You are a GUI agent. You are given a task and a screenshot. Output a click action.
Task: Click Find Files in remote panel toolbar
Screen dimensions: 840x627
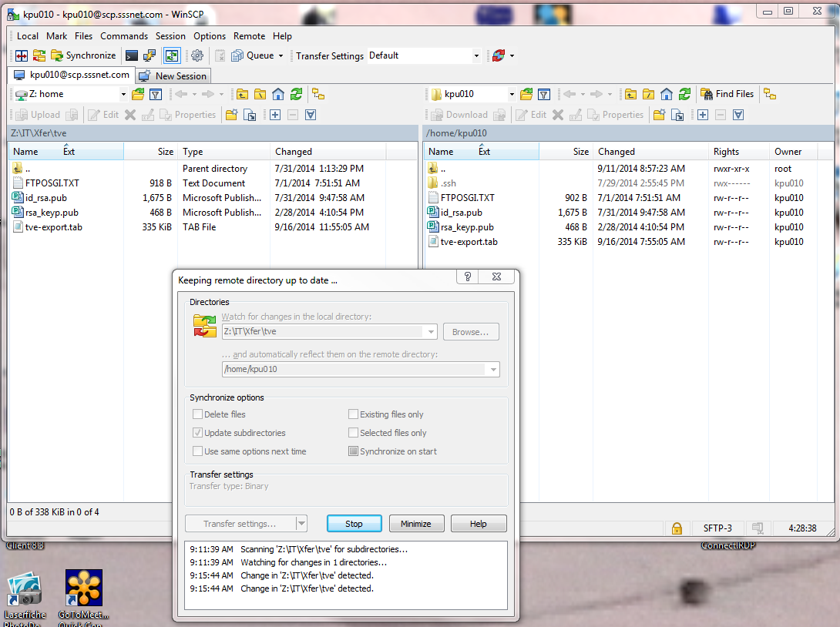727,94
